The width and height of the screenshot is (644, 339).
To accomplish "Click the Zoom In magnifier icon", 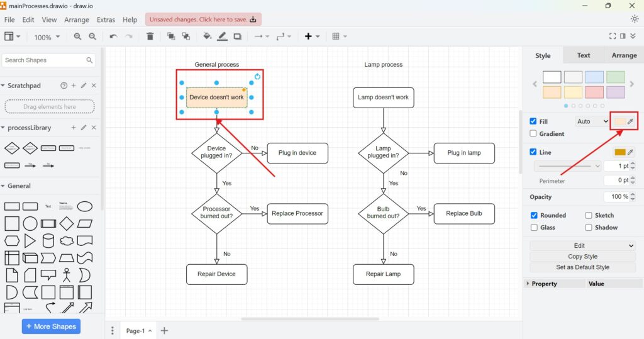I will (78, 36).
